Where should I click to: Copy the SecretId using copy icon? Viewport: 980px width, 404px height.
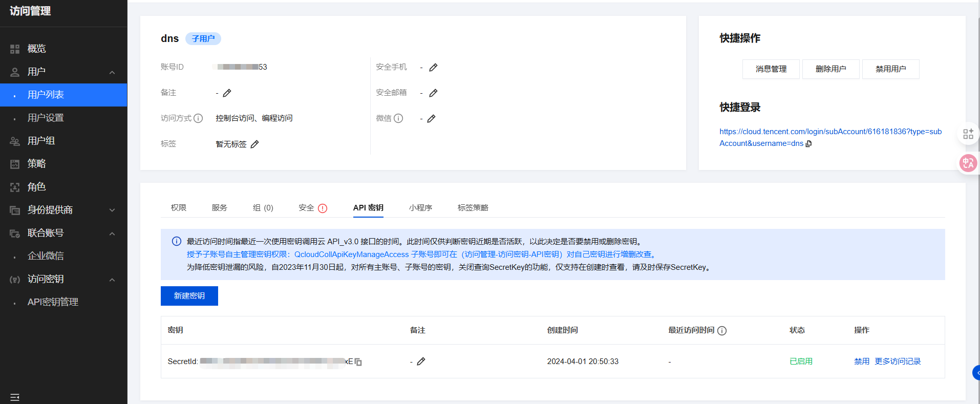coord(358,362)
